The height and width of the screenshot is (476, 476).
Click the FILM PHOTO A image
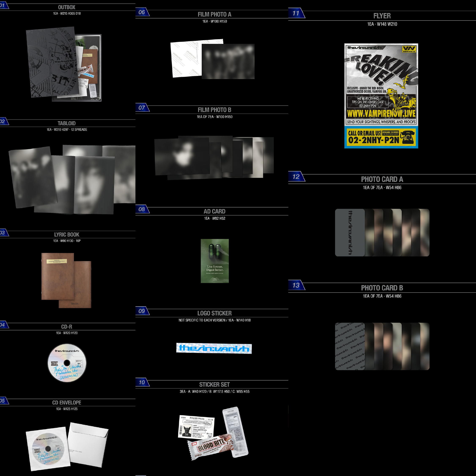(x=212, y=59)
